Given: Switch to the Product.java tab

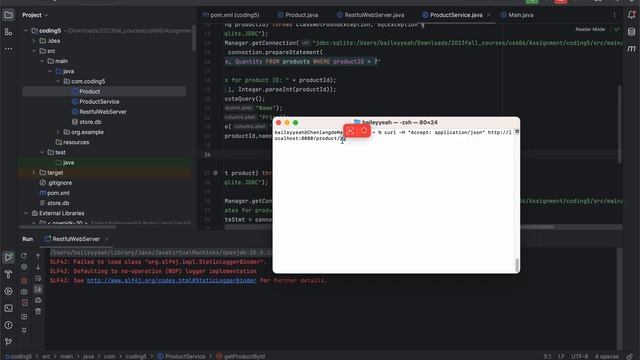Looking at the screenshot, I should [298, 15].
